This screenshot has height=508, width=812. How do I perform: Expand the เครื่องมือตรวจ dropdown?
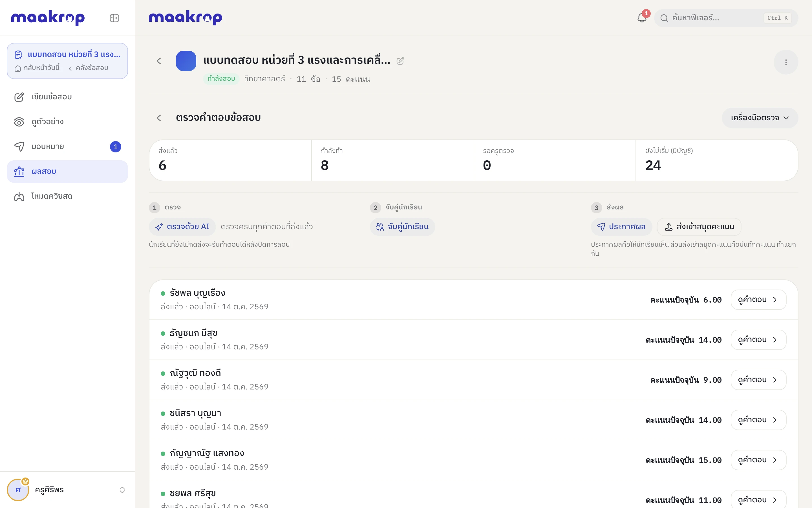tap(760, 118)
